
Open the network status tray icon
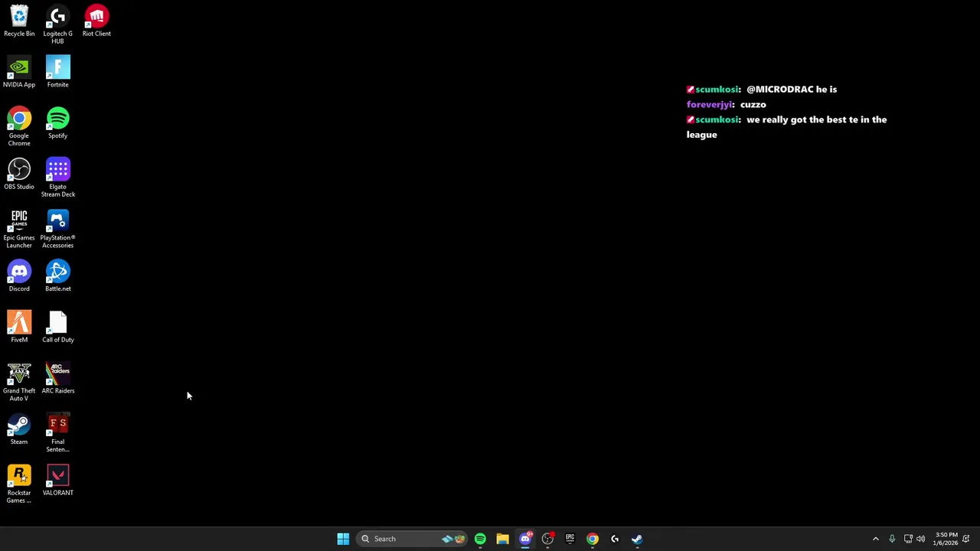point(908,539)
